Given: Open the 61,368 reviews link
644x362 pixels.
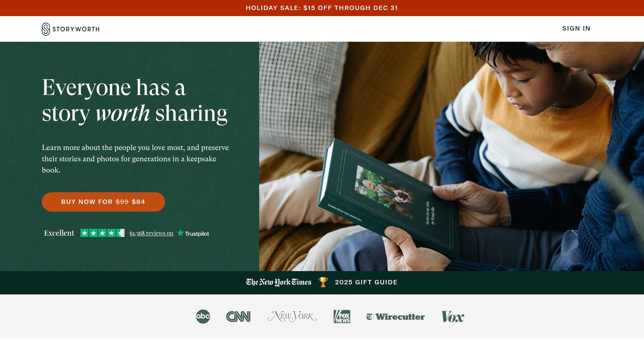Looking at the screenshot, I should (151, 233).
